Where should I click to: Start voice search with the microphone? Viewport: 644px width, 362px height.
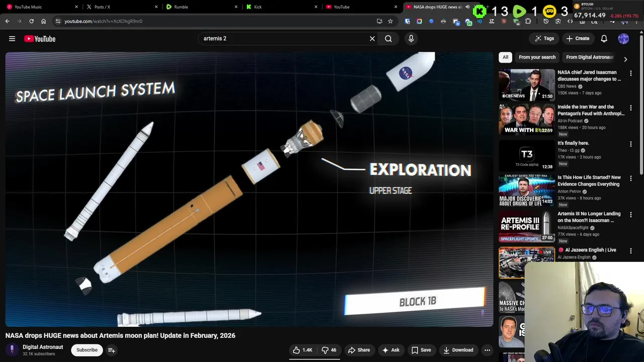[x=411, y=39]
